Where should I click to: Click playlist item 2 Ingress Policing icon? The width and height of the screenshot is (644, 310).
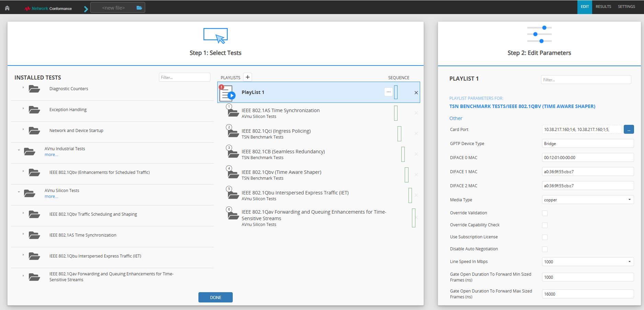click(x=233, y=133)
